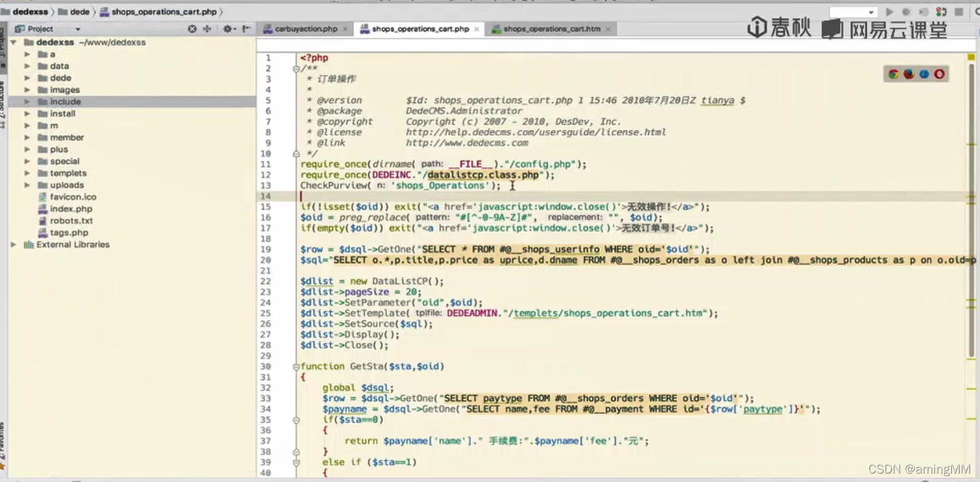The width and height of the screenshot is (980, 482).
Task: Fold the doc comment at line 2
Action: pyautogui.click(x=296, y=69)
